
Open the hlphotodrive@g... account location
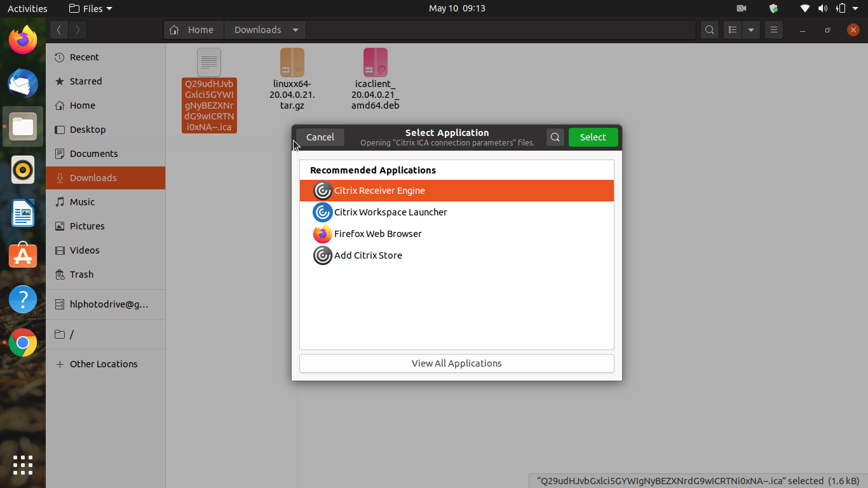point(105,304)
